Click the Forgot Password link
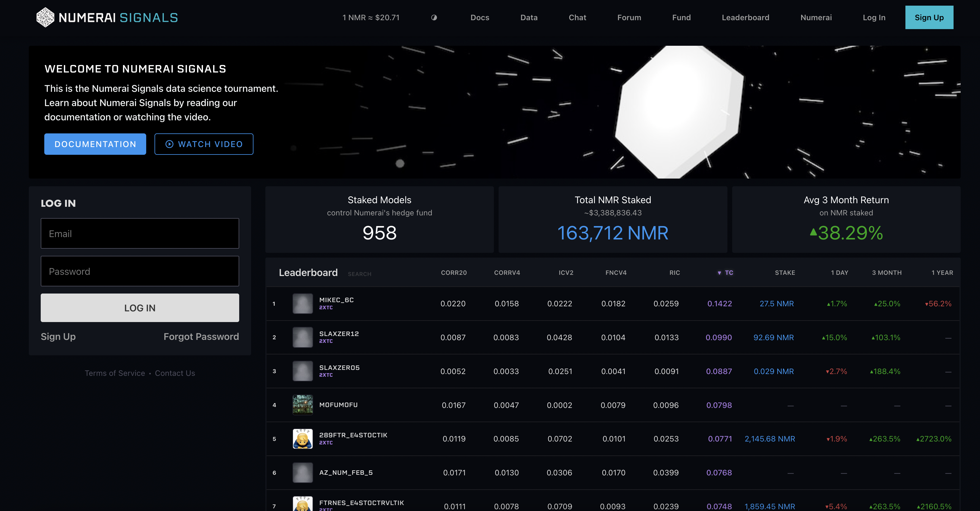The image size is (980, 511). [201, 336]
